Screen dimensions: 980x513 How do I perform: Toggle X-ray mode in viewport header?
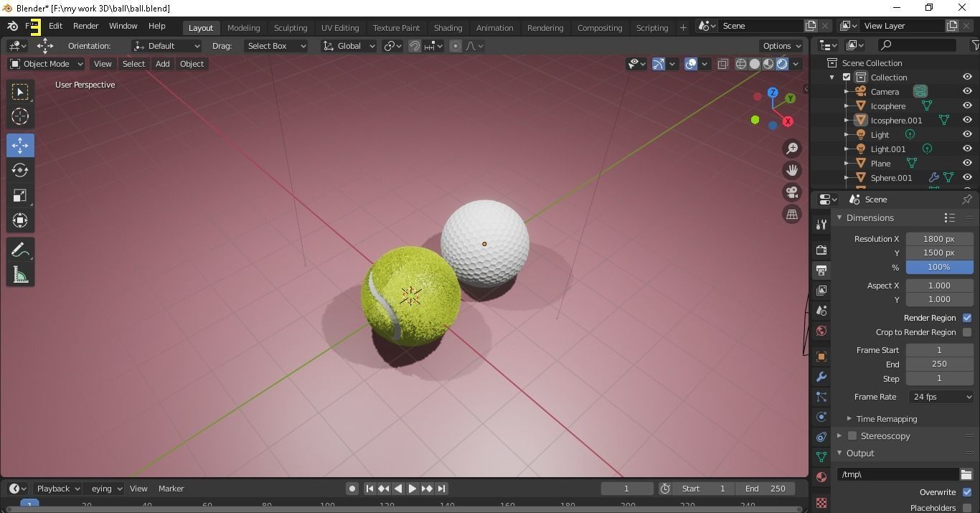click(x=722, y=64)
